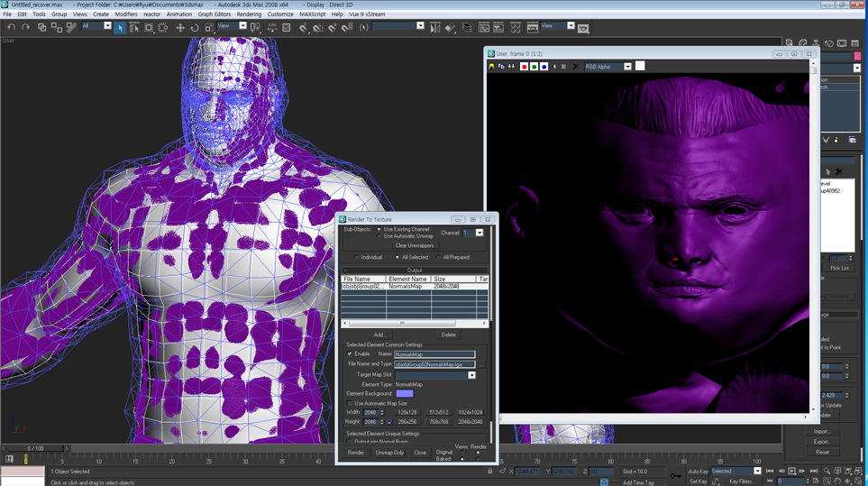This screenshot has height=486, width=868.
Task: Click the Render button in Render To Texture
Action: coord(356,453)
